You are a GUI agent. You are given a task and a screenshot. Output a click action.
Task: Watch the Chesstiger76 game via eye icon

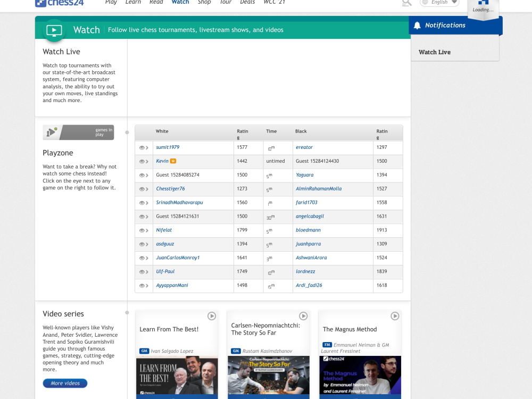tap(144, 189)
